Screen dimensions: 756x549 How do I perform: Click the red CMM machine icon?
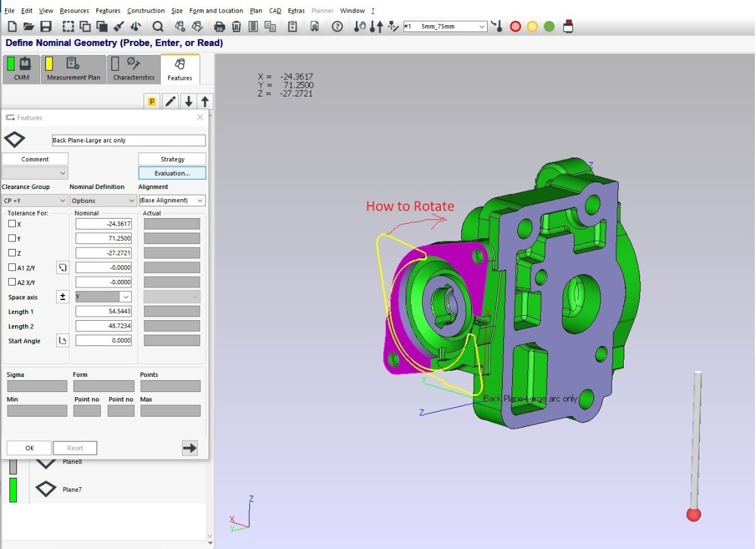point(568,26)
